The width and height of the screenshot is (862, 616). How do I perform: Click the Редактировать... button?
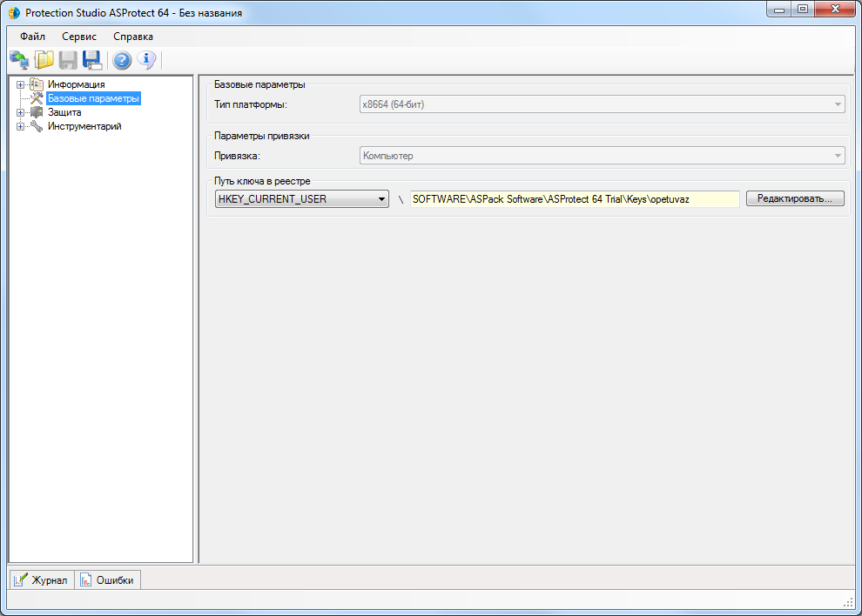tap(795, 198)
